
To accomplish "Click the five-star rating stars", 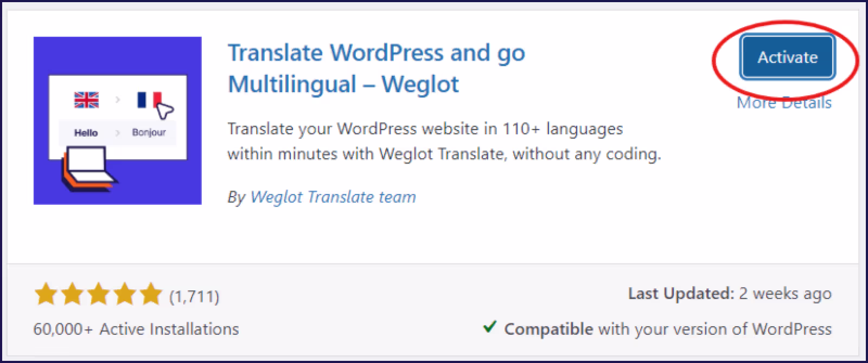I will 98,295.
